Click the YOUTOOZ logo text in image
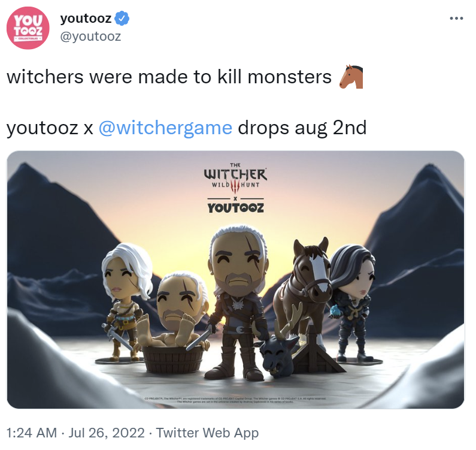476x450 pixels. (x=236, y=208)
